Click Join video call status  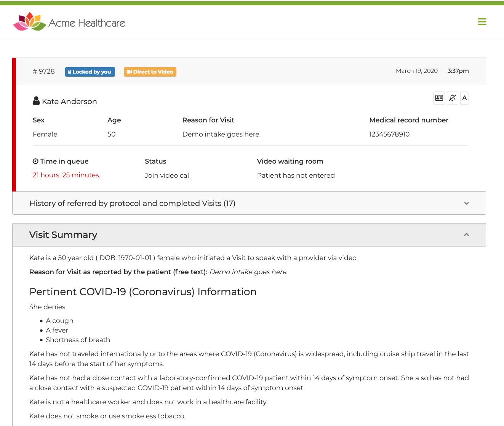tap(168, 175)
